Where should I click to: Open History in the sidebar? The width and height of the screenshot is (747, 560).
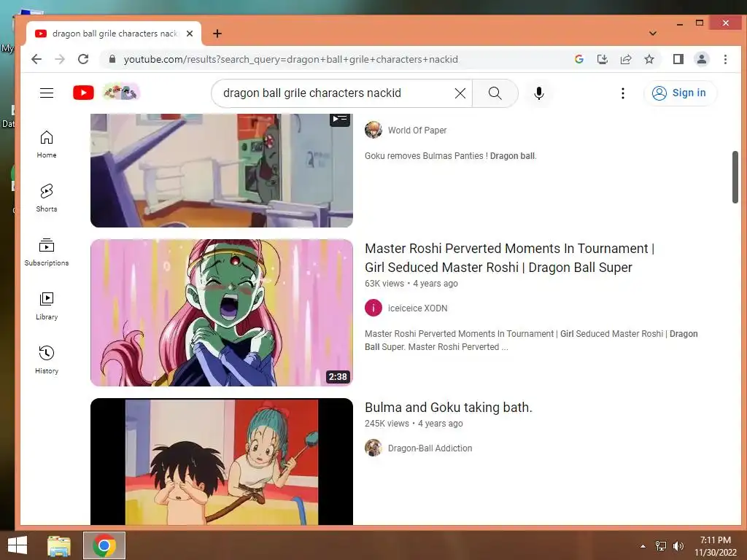click(47, 360)
